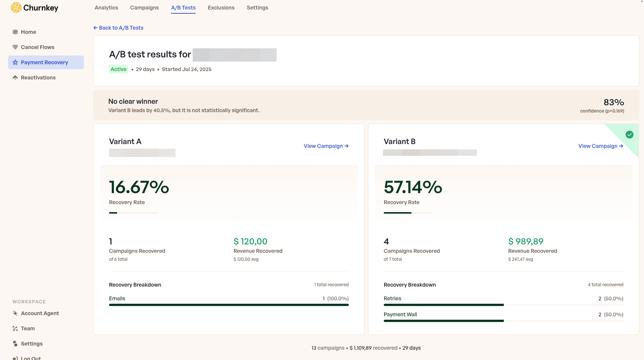Screen dimensions: 644x360
Task: Open the Campaigns tab
Action: coord(144,8)
